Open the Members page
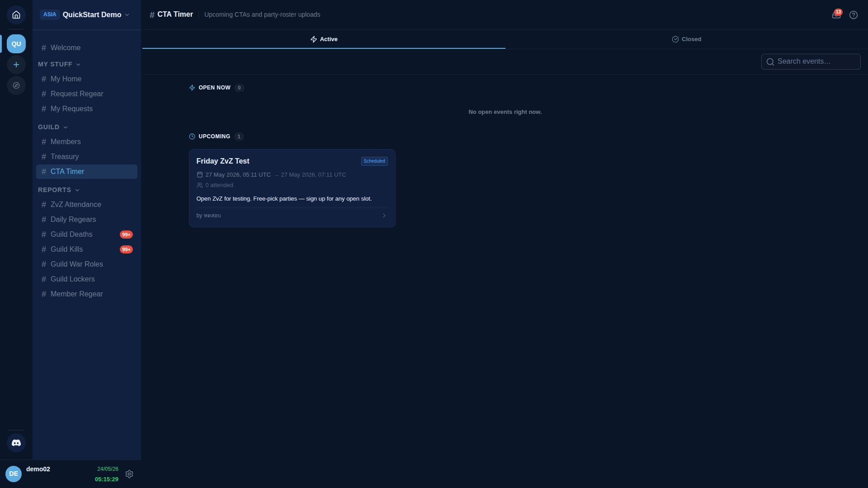 [x=87, y=142]
